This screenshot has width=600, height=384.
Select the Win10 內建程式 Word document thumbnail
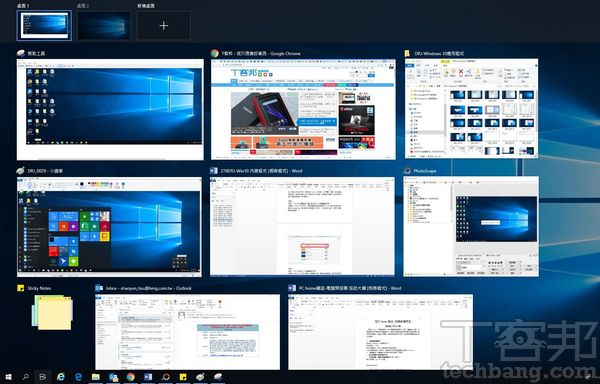302,226
